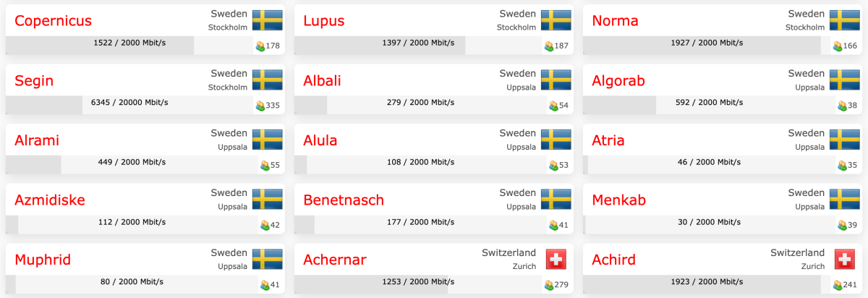The height and width of the screenshot is (298, 868).
Task: Click the Sweden flag on Algorab card
Action: (x=844, y=80)
